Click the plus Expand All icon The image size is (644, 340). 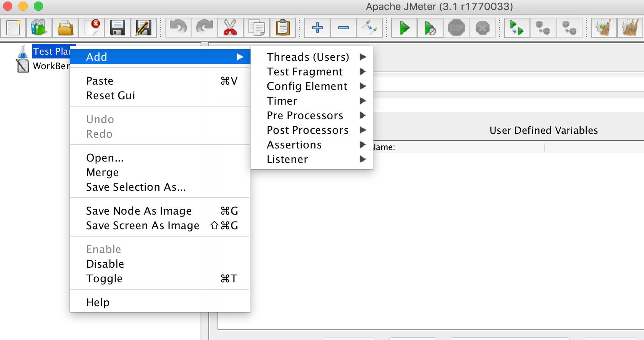coord(317,28)
